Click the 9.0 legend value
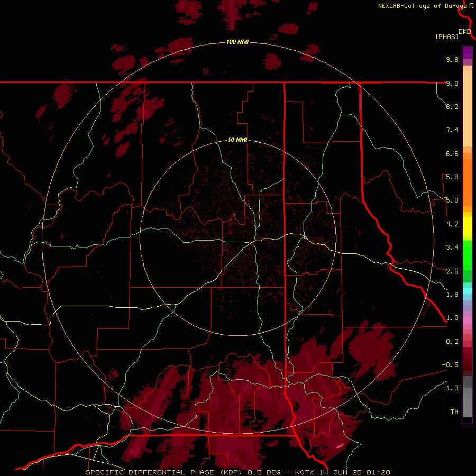 [x=452, y=83]
